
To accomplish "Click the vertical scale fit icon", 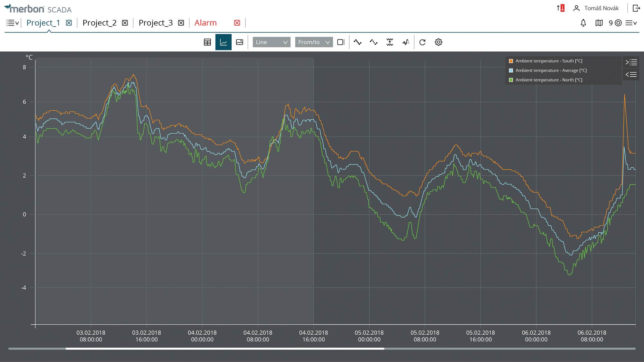I will (x=390, y=42).
